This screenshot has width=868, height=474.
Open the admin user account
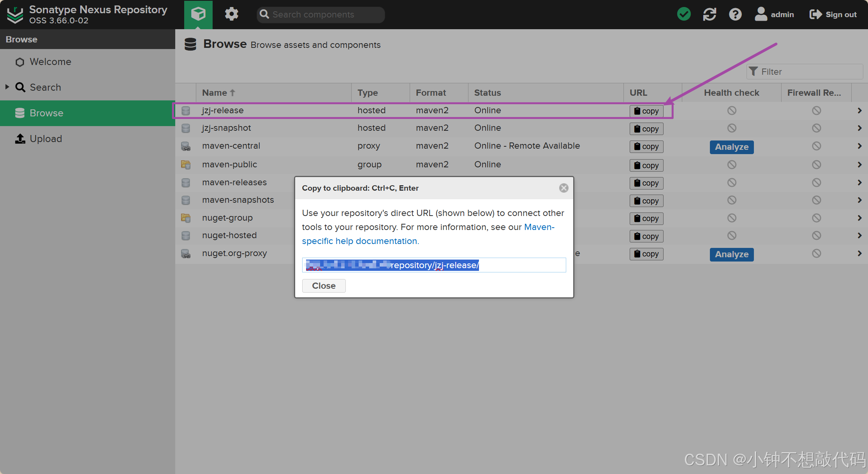[774, 14]
